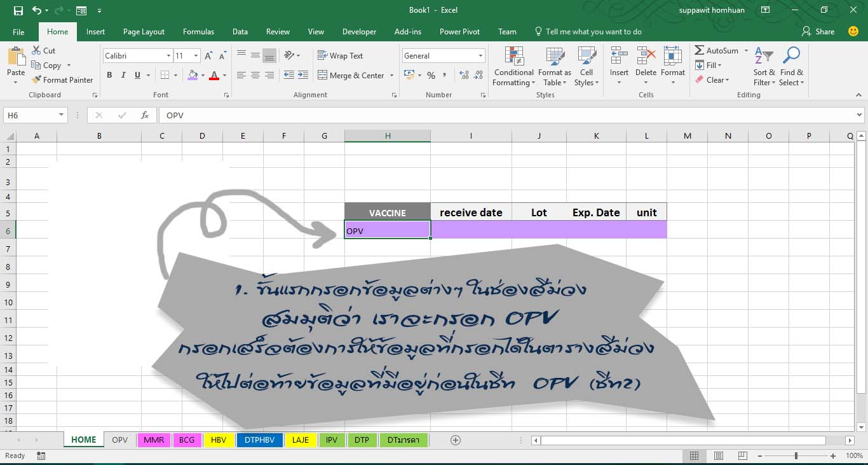Viewport: 868px width, 465px height.
Task: Click the Undo arrow icon
Action: coord(37,11)
